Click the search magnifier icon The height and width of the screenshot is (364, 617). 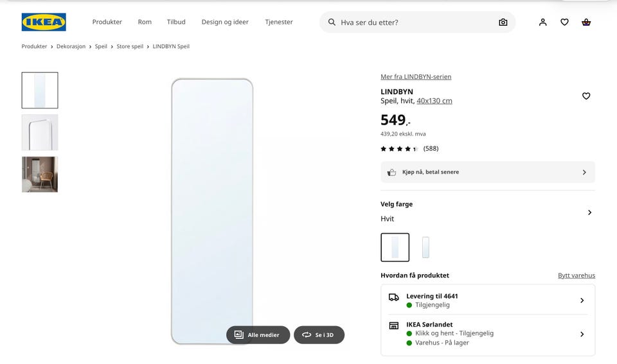332,22
